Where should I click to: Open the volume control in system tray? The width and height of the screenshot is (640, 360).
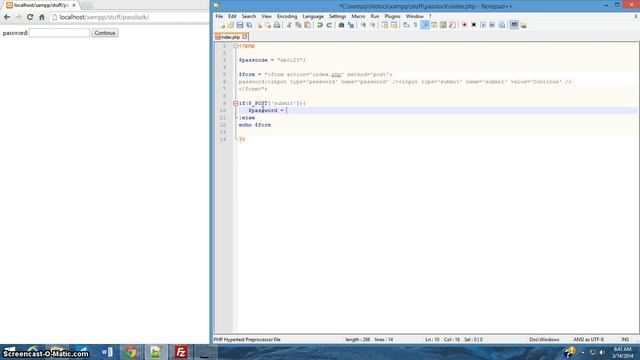pos(602,352)
